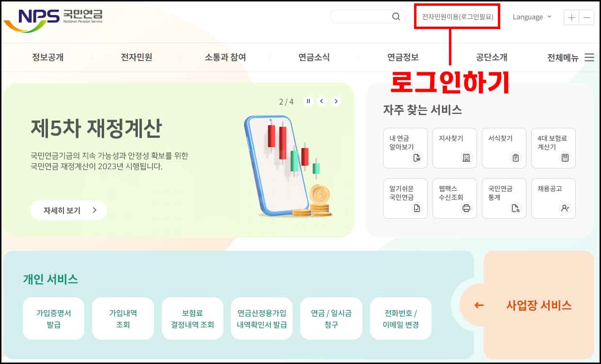Screen dimensions: 601x364
Task: Click 전자민원이용(로그인필요) login link
Action: click(458, 17)
